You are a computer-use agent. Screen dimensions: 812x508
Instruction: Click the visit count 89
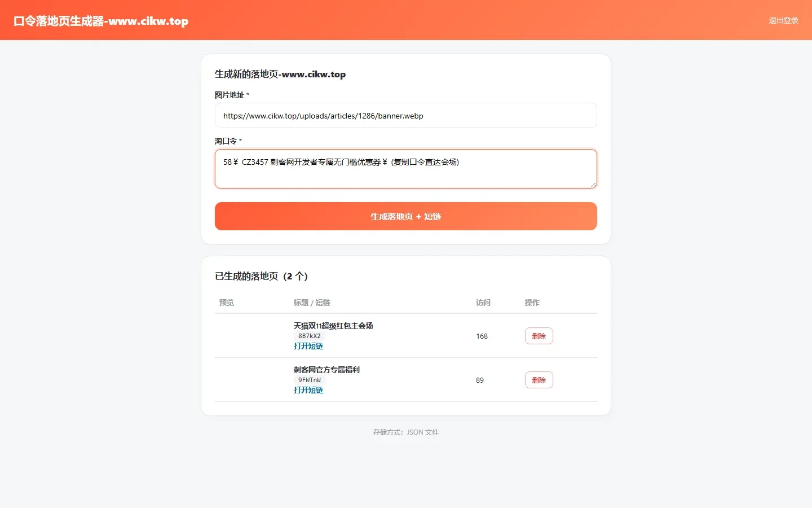(x=480, y=380)
